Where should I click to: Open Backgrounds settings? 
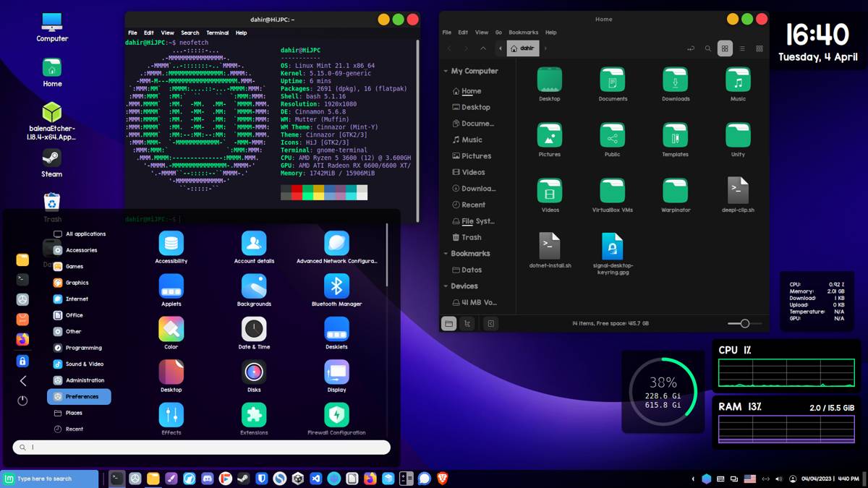tap(254, 291)
